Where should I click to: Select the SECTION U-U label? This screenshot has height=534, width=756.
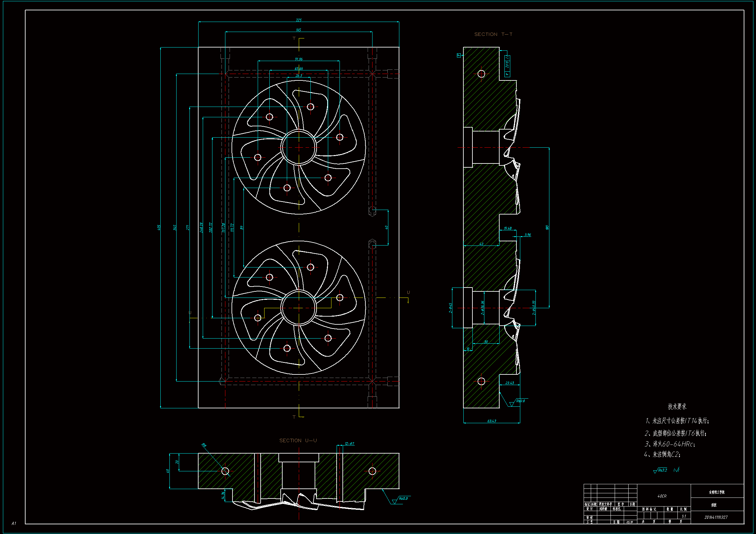click(298, 441)
